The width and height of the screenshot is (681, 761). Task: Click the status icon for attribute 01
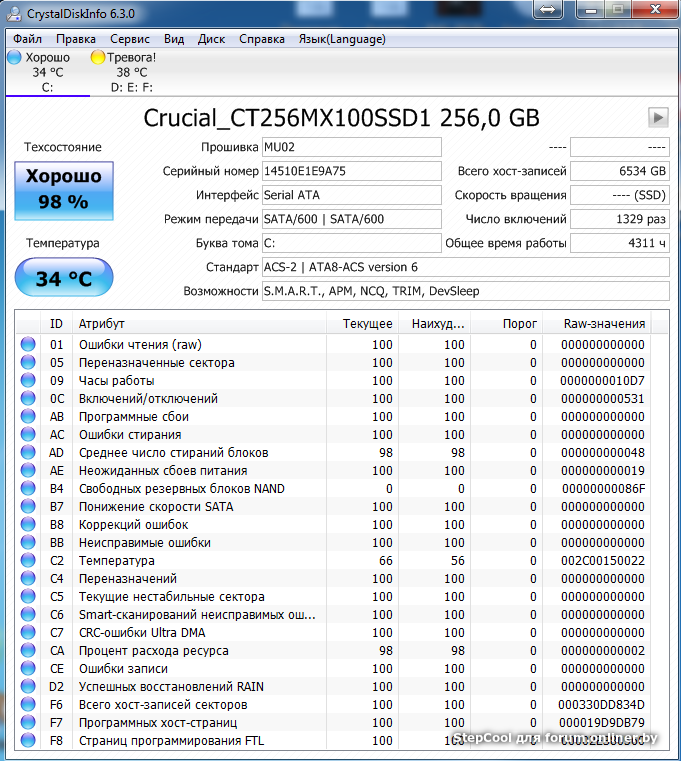coord(27,345)
